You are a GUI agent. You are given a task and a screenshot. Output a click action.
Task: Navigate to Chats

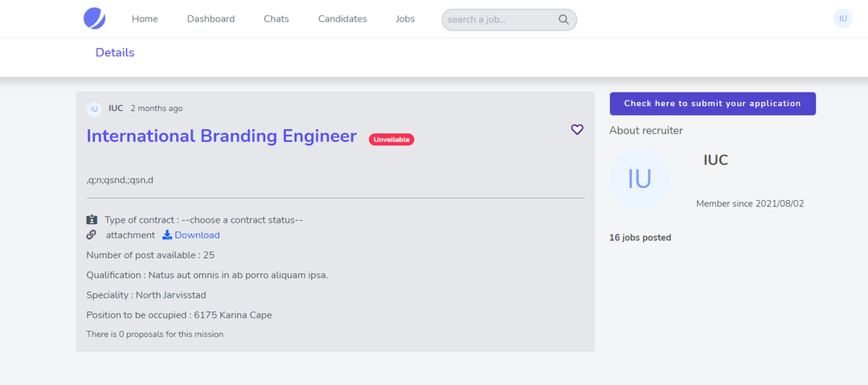[276, 19]
